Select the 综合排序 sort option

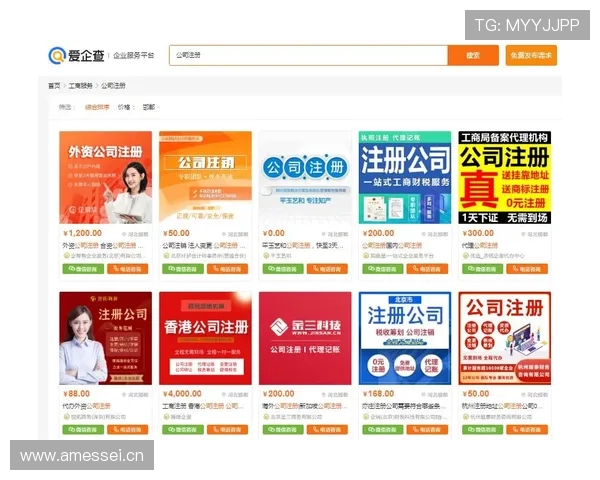(x=97, y=107)
